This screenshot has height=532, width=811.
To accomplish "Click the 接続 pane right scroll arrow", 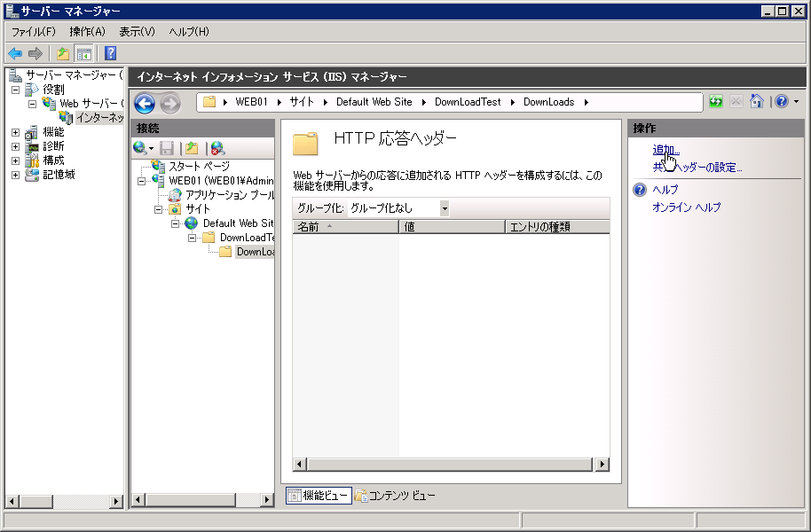I will click(267, 499).
